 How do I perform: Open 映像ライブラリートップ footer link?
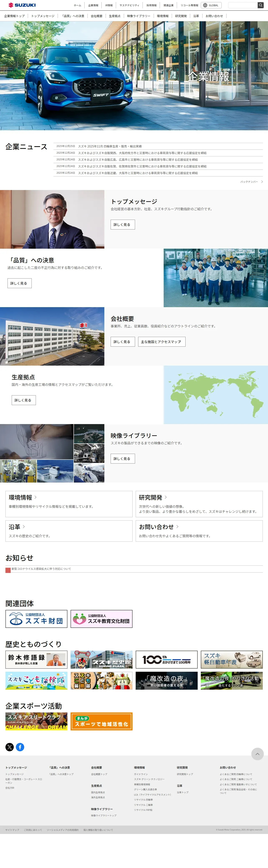pos(104,816)
